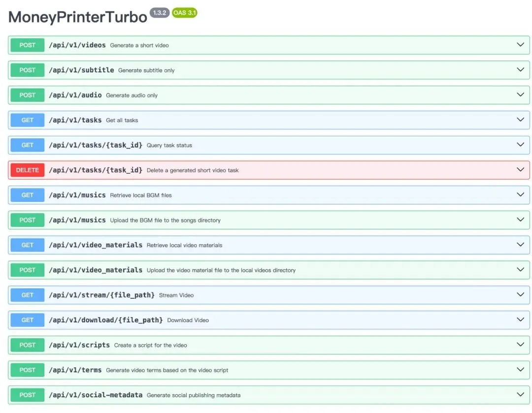Screen dimensions: 532x413
Task: Click the POST badge for /api/v1/videos
Action: point(28,45)
